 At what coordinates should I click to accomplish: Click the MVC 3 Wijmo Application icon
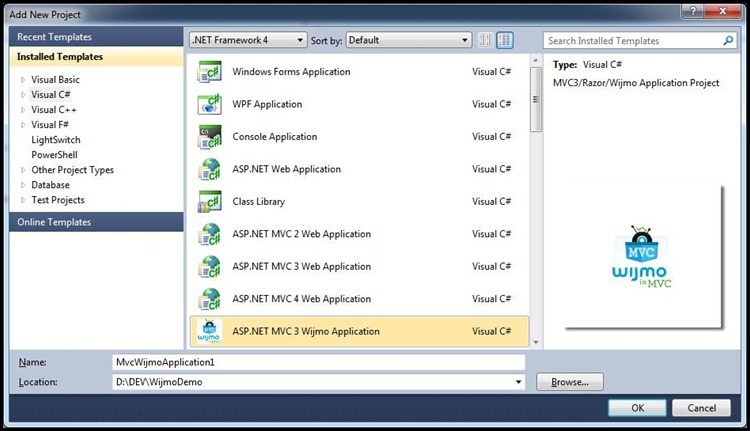coord(210,332)
